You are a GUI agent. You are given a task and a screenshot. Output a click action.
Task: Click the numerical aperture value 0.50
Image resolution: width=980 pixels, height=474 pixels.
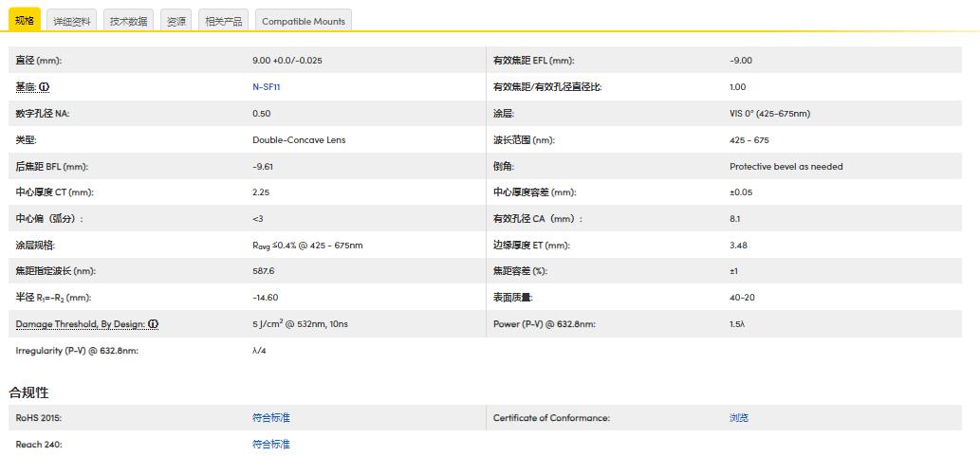coord(261,114)
